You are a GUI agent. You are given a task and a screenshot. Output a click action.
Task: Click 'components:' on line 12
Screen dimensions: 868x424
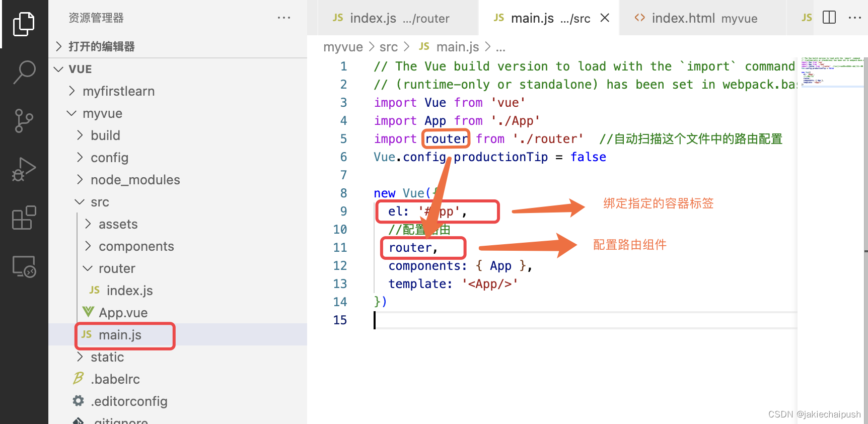tap(428, 266)
